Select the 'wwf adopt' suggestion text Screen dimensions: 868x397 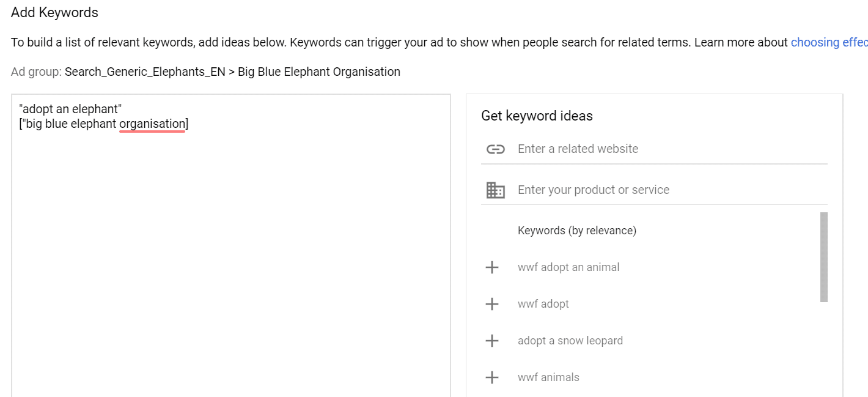543,304
